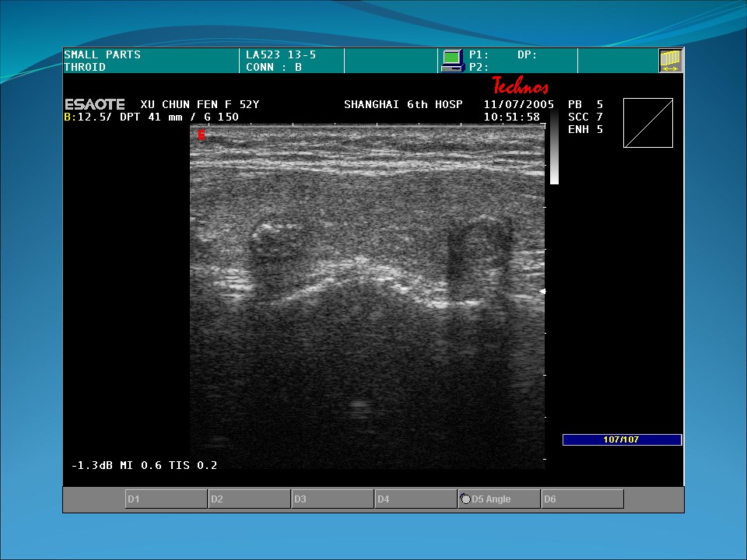Click the ENH 5 enhancement setting
The image size is (747, 560).
click(x=585, y=130)
